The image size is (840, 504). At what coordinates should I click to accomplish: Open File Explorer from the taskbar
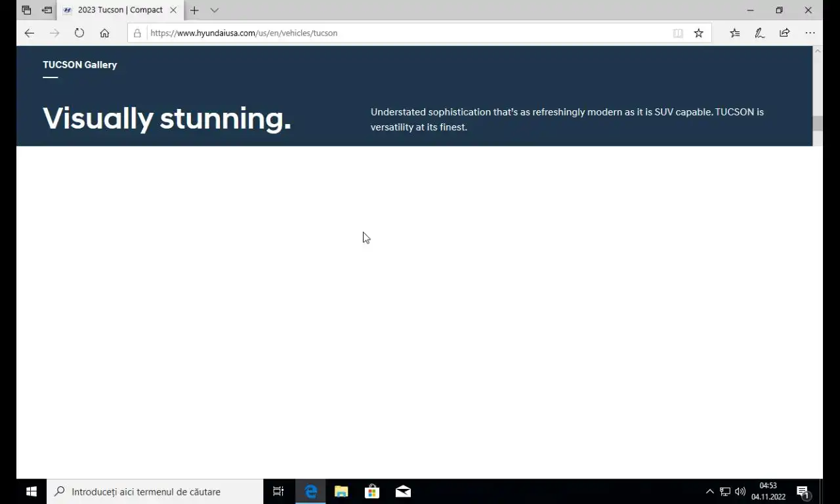(341, 492)
